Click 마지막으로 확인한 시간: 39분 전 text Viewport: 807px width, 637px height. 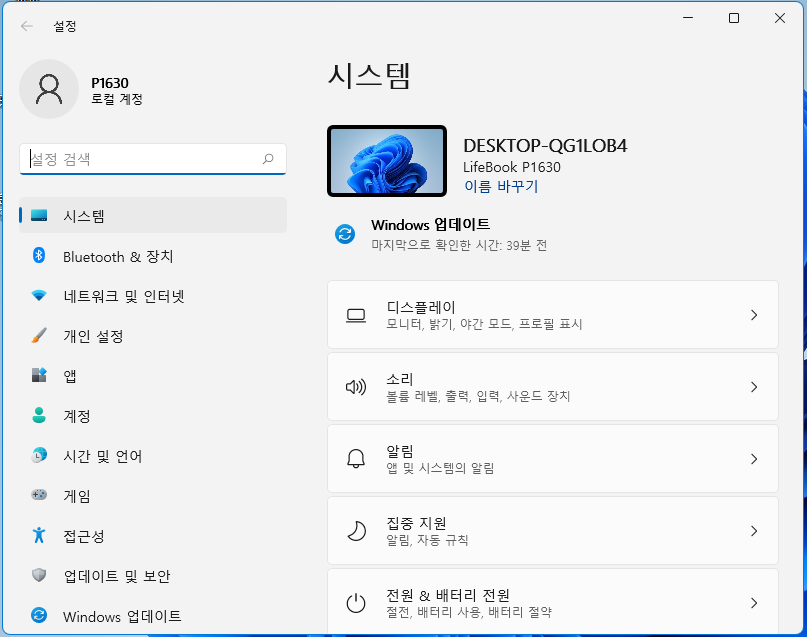click(459, 245)
